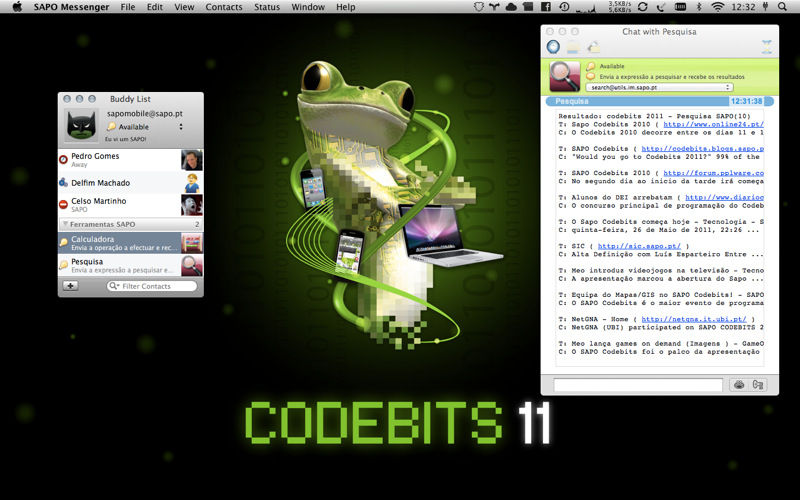
Task: Focus the Filter Contacts search field
Action: pos(152,286)
